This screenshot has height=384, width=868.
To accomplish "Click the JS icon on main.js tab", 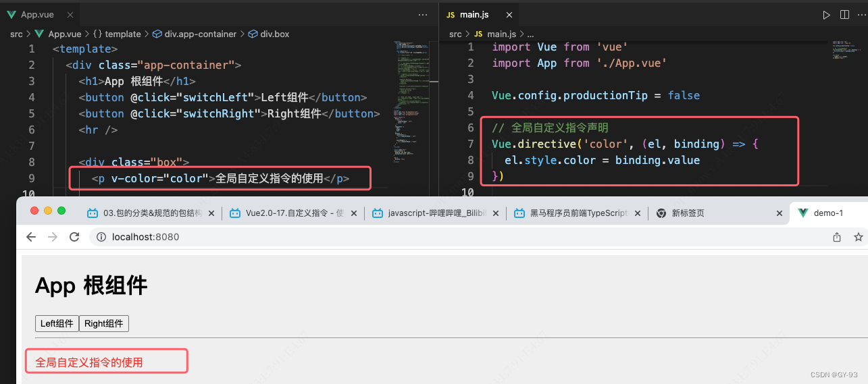I will click(x=451, y=14).
